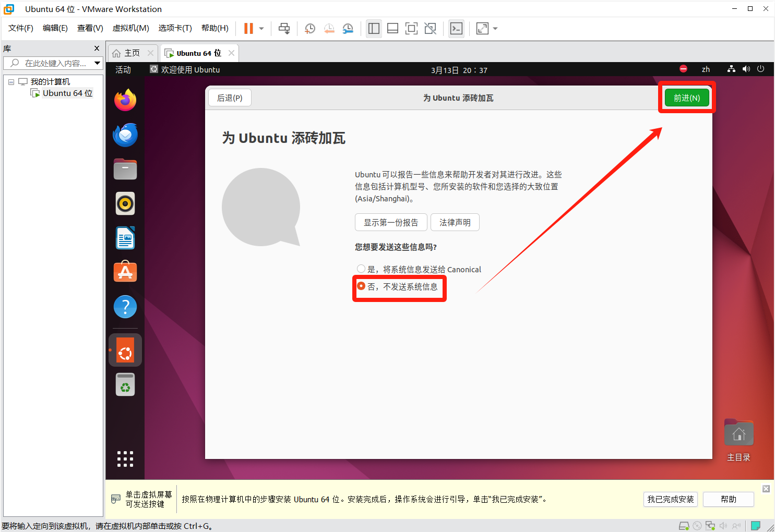Screen dimensions: 775x532
Task: Show applications grid in Ubuntu dock
Action: 125,459
